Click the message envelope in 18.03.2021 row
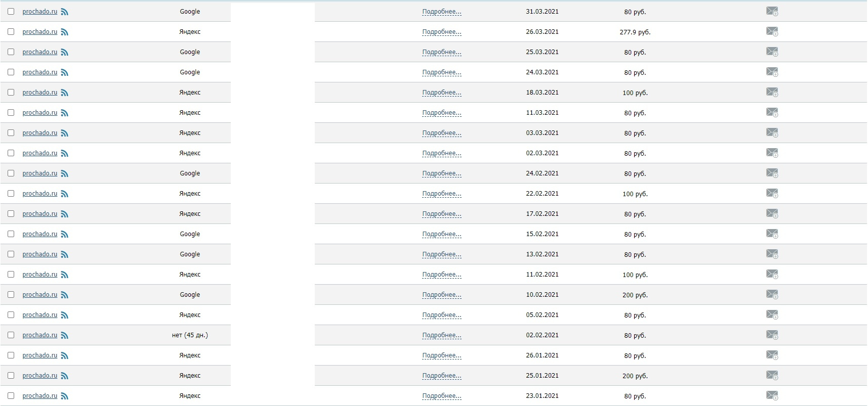868x406 pixels. (772, 92)
